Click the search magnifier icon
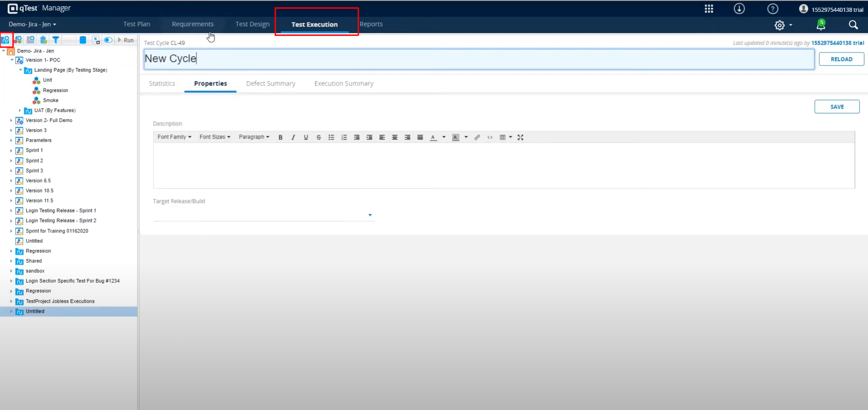Viewport: 868px width, 410px height. coord(853,25)
